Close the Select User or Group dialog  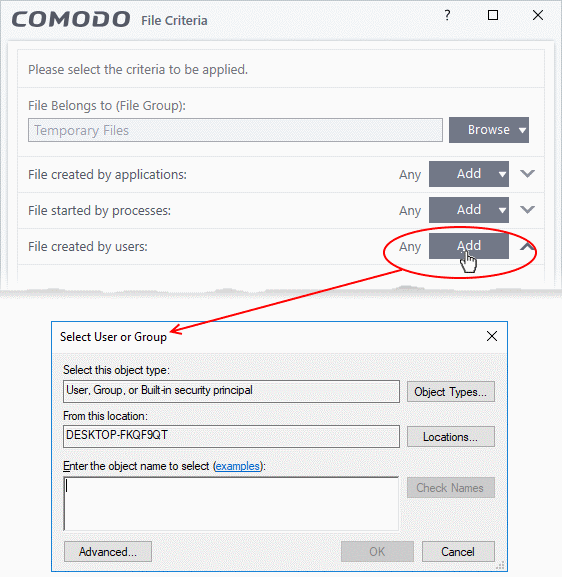(492, 336)
